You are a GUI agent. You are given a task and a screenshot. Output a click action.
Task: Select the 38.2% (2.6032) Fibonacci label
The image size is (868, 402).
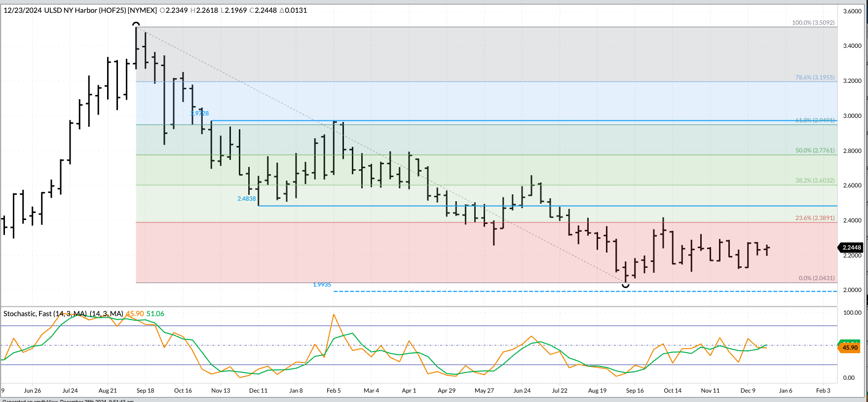815,181
